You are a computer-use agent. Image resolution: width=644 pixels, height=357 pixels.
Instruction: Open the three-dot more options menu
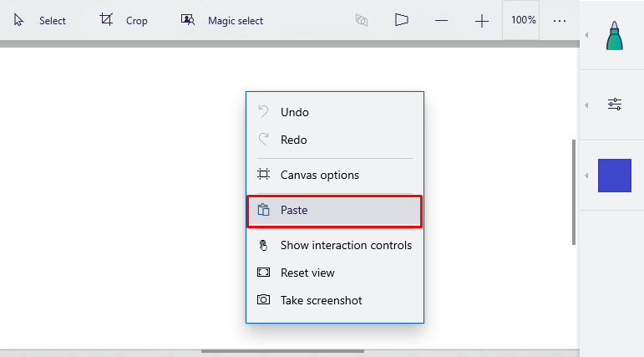coord(560,21)
